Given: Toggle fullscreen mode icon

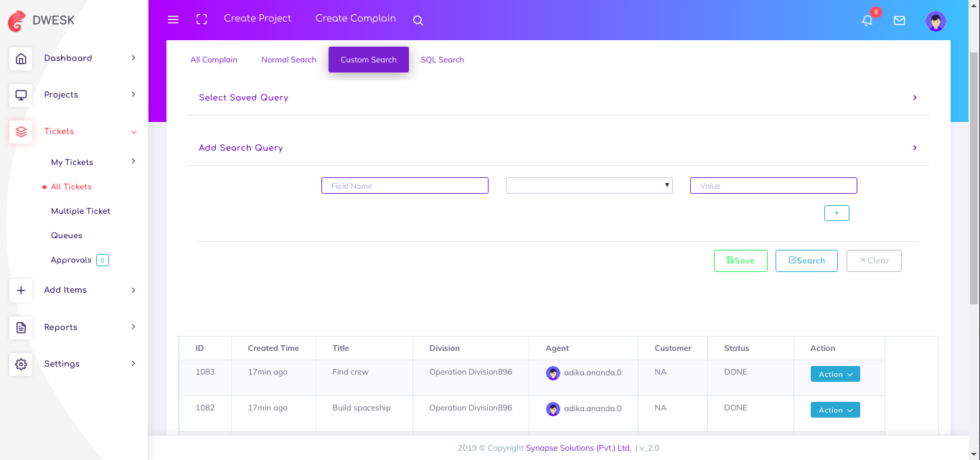Looking at the screenshot, I should (202, 19).
